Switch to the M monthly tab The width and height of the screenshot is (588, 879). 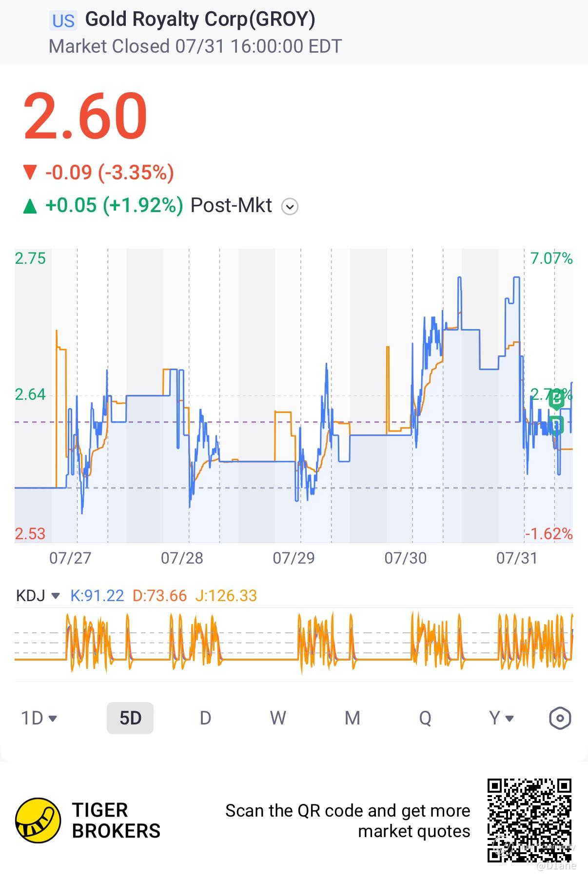(x=352, y=718)
